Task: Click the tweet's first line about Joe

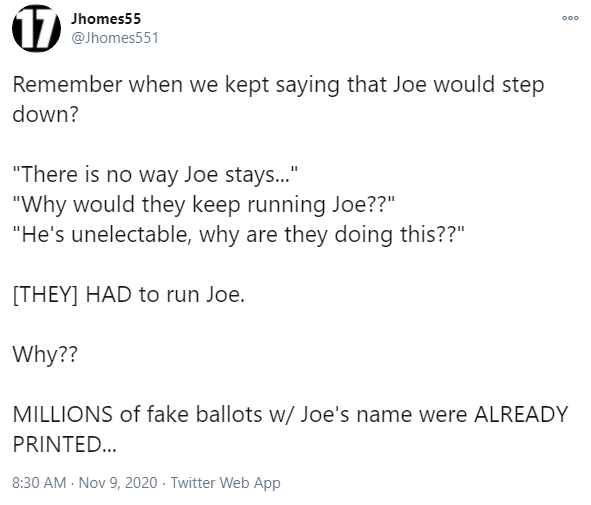Action: click(278, 85)
